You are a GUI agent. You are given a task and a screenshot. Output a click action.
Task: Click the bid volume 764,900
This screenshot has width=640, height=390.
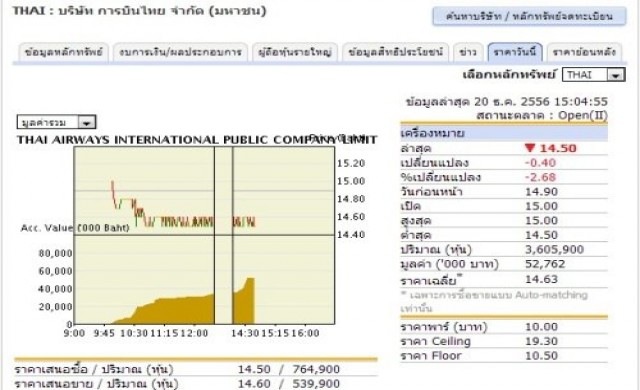[316, 369]
